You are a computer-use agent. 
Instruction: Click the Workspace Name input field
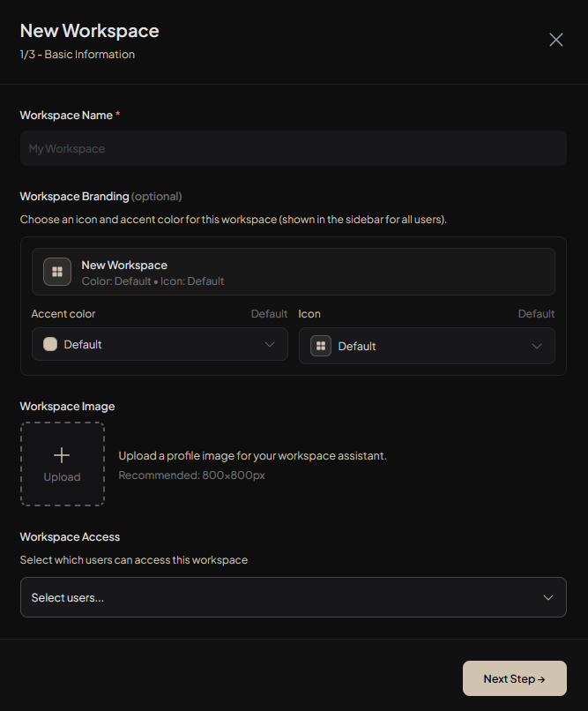[x=293, y=148]
